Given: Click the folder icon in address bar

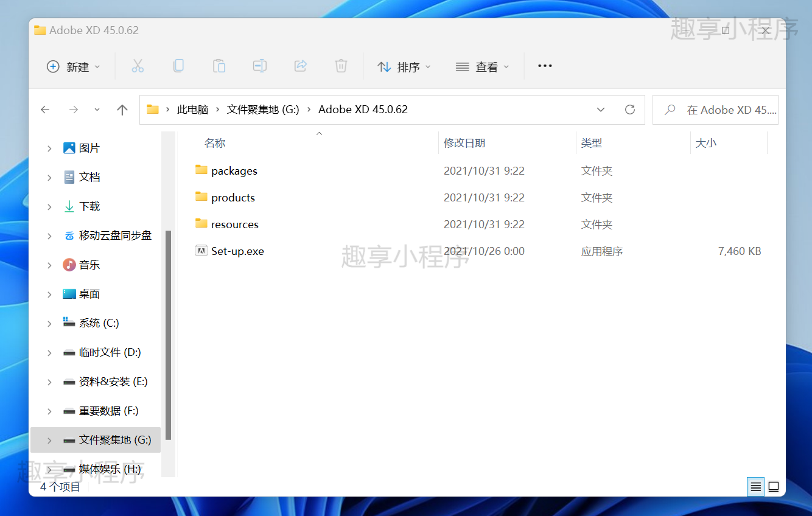Looking at the screenshot, I should [x=153, y=110].
